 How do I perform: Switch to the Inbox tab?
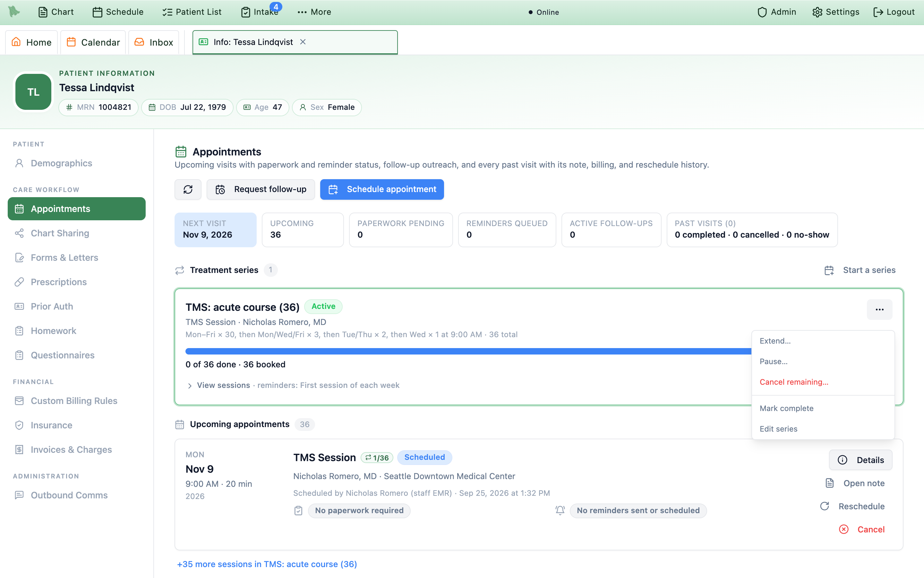(x=154, y=42)
